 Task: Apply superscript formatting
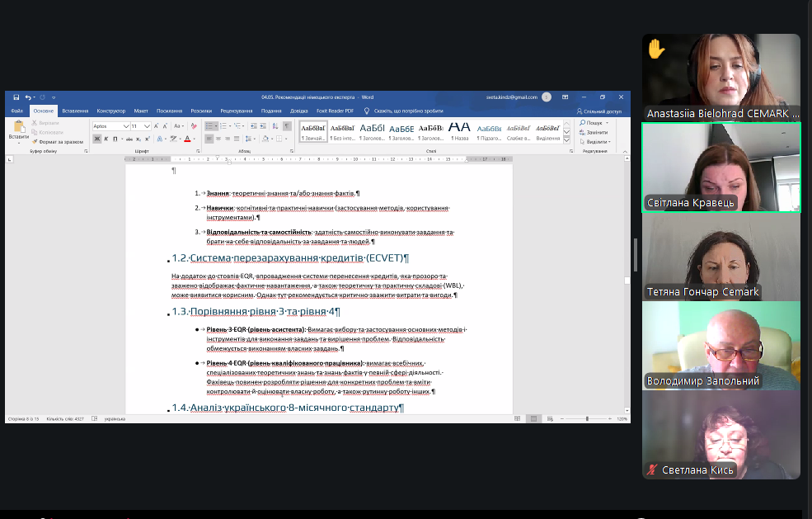click(x=147, y=139)
